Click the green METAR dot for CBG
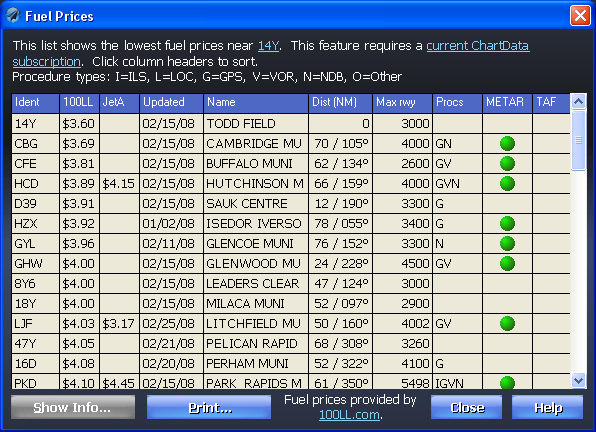This screenshot has height=432, width=596. coord(507,144)
